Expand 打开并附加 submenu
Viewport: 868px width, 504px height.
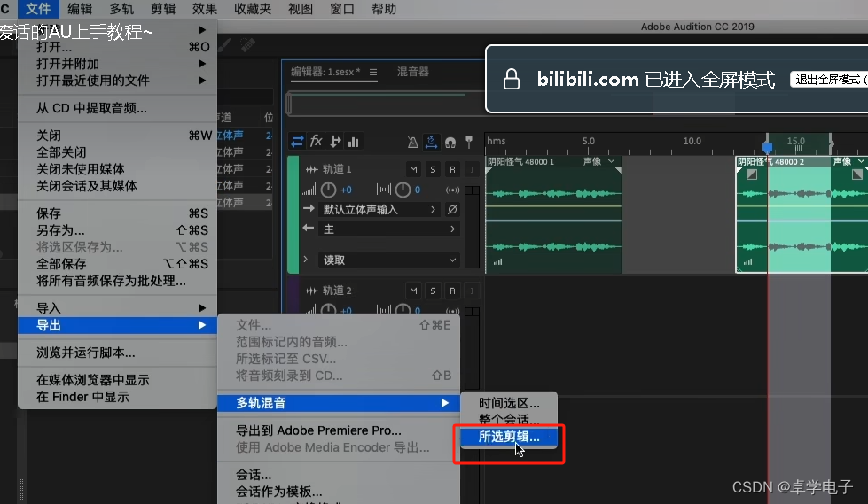(x=117, y=64)
